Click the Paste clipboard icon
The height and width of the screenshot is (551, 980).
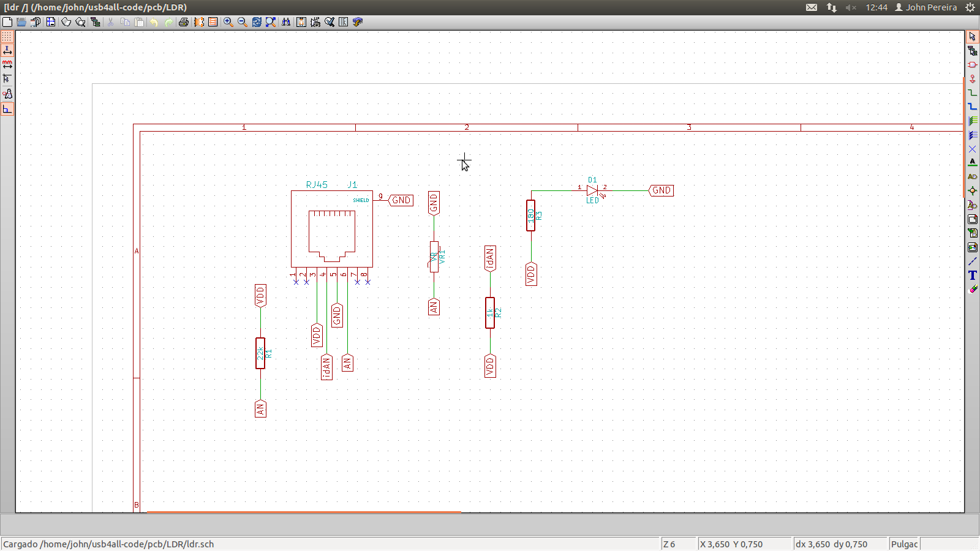tap(140, 22)
